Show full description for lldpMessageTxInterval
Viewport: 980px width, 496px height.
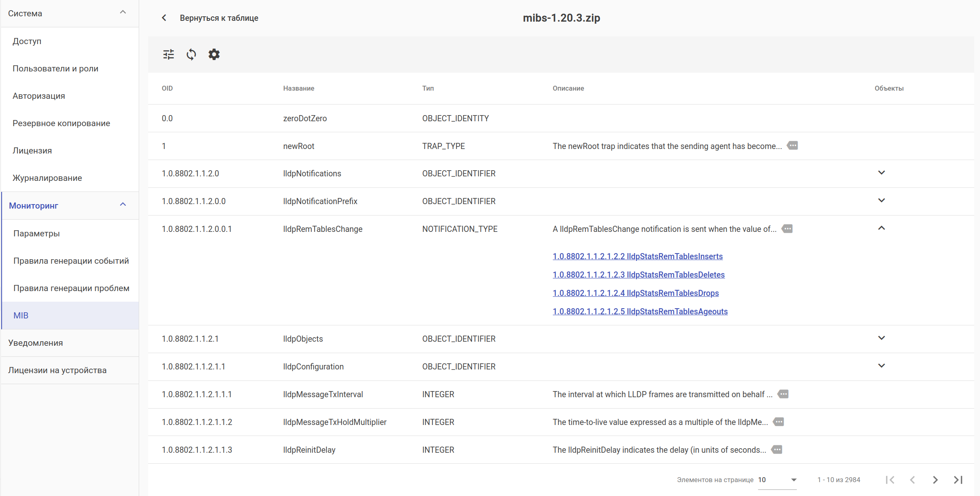783,394
